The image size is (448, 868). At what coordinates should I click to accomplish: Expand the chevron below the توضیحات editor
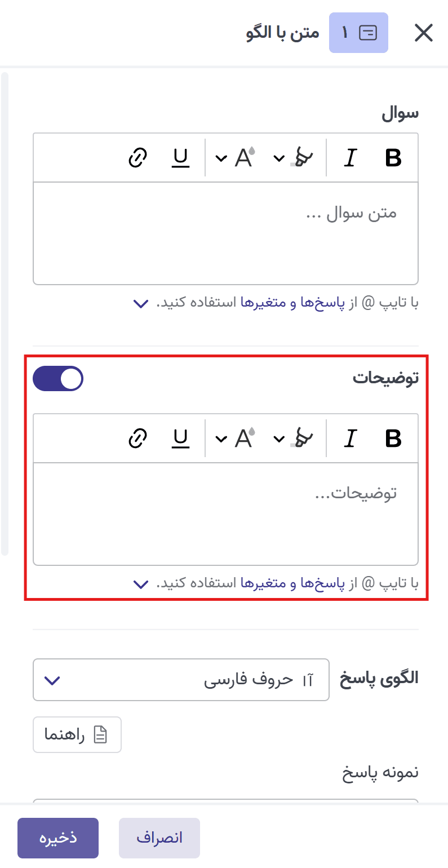tap(141, 584)
